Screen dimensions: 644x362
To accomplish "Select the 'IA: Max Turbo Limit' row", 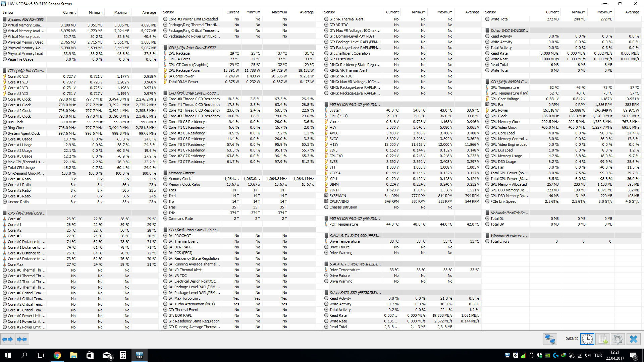I will [x=240, y=298].
